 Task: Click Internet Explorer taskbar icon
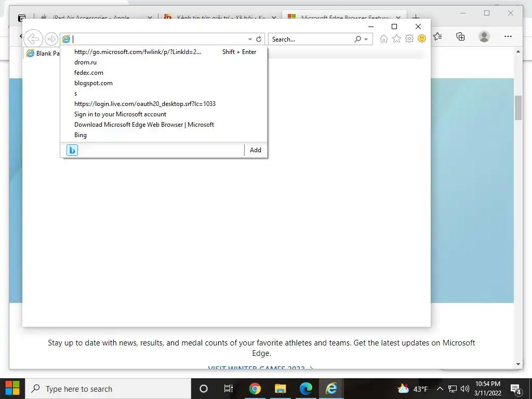[x=331, y=389]
